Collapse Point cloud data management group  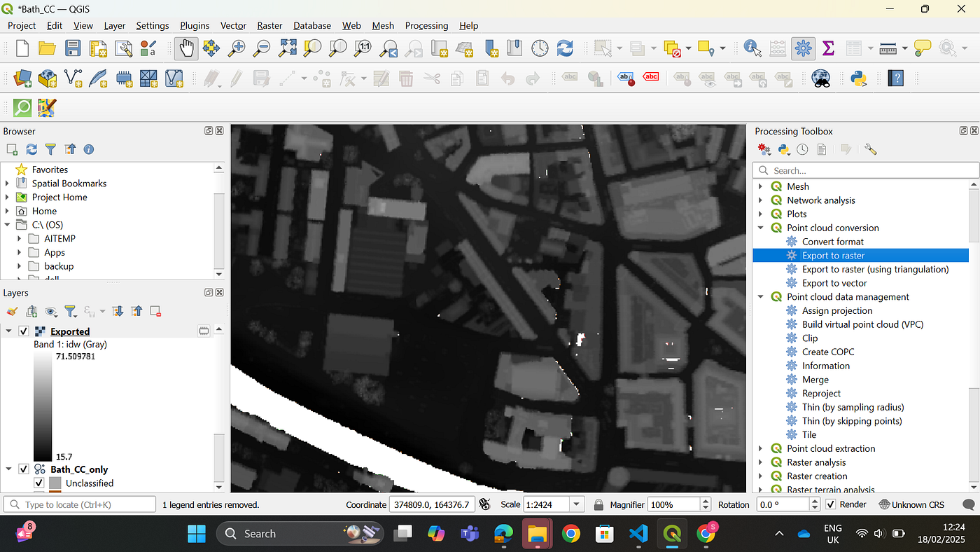(x=761, y=297)
